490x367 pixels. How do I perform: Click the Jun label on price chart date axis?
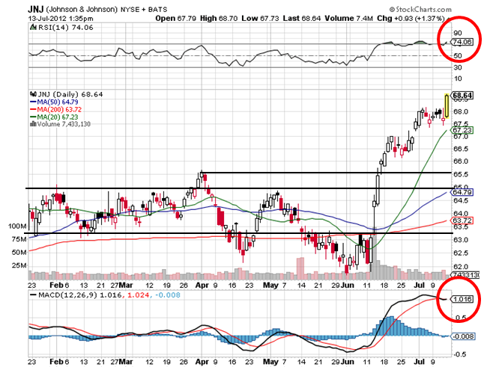pyautogui.click(x=348, y=285)
